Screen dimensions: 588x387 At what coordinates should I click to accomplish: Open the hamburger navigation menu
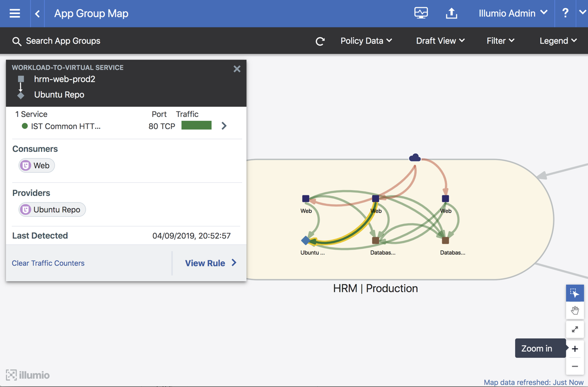coord(15,13)
